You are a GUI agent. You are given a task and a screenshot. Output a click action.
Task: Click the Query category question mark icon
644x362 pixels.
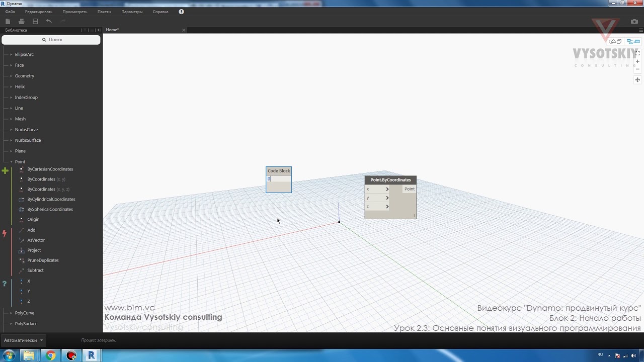pyautogui.click(x=5, y=284)
